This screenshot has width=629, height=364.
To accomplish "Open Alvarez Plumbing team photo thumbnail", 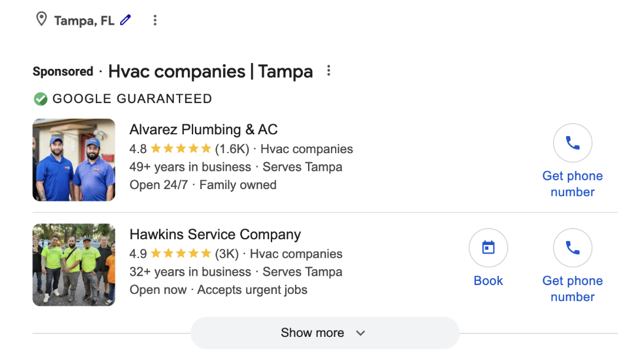I will pos(74,160).
